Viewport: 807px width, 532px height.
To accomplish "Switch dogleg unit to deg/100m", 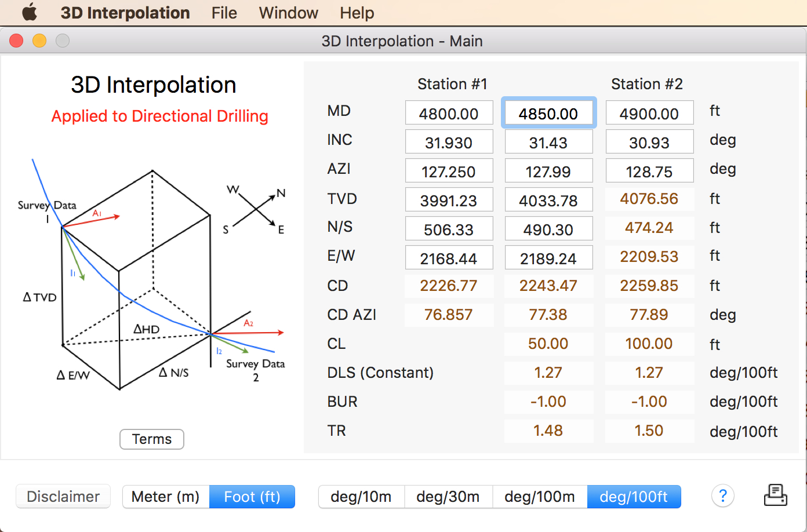I will [x=539, y=497].
